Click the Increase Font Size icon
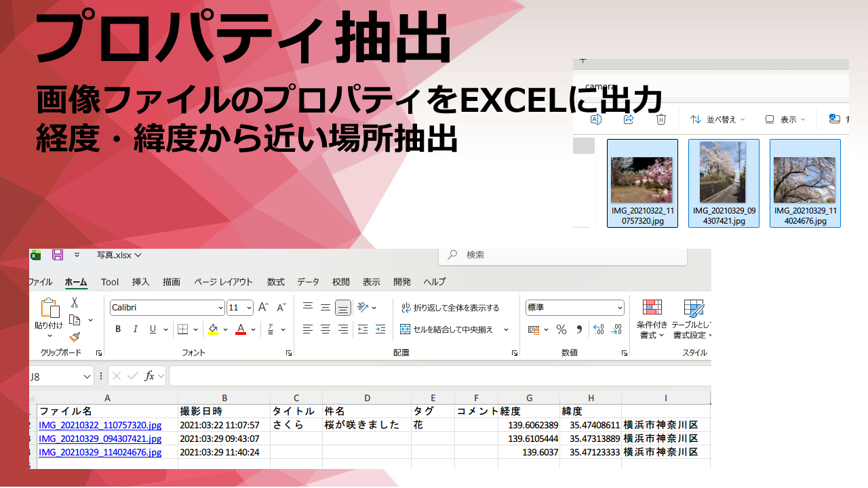 pos(264,308)
